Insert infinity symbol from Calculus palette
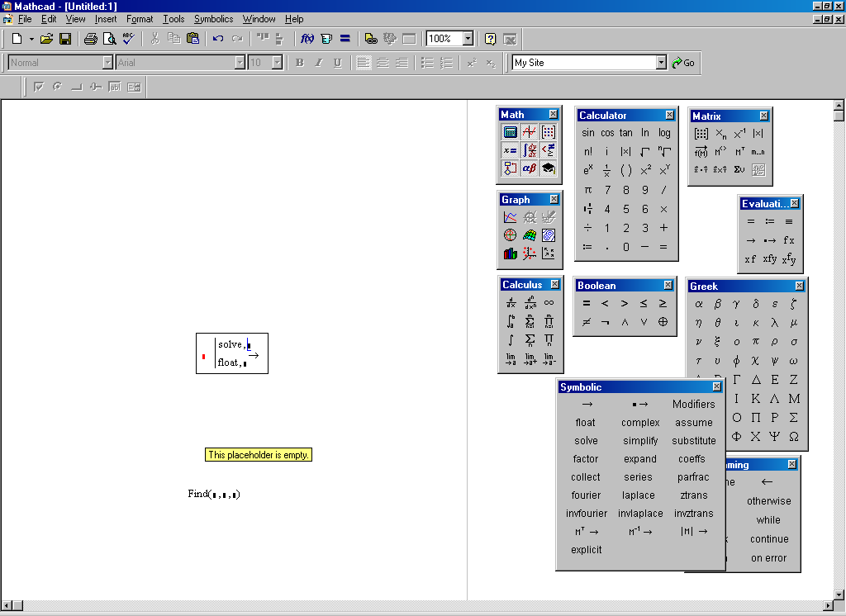846x616 pixels. pos(549,302)
